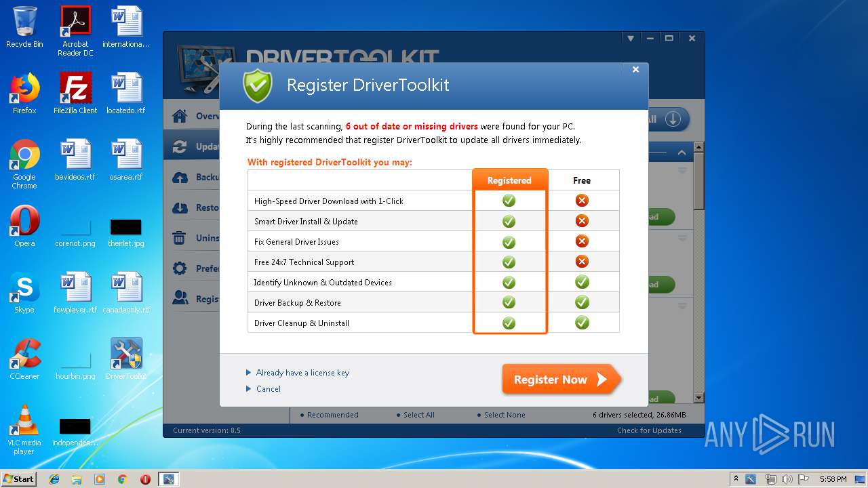Open Skype desktop shortcut
This screenshot has height=488, width=868.
click(24, 293)
